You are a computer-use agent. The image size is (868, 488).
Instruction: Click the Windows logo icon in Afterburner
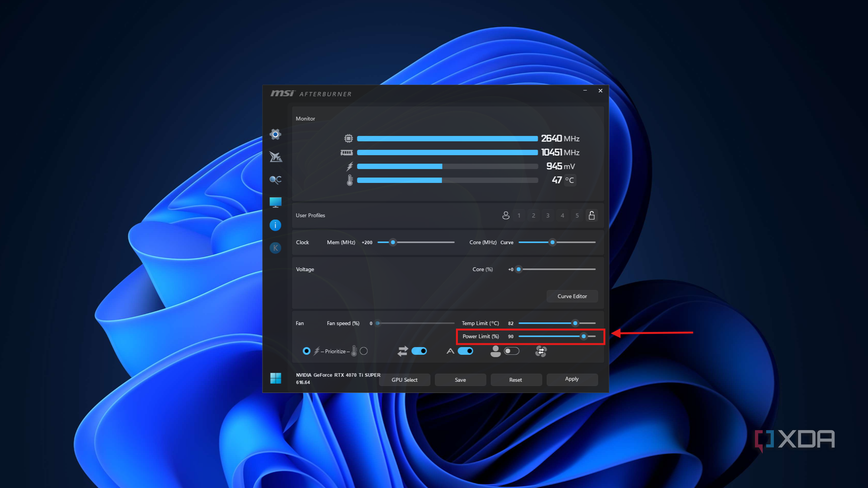276,378
